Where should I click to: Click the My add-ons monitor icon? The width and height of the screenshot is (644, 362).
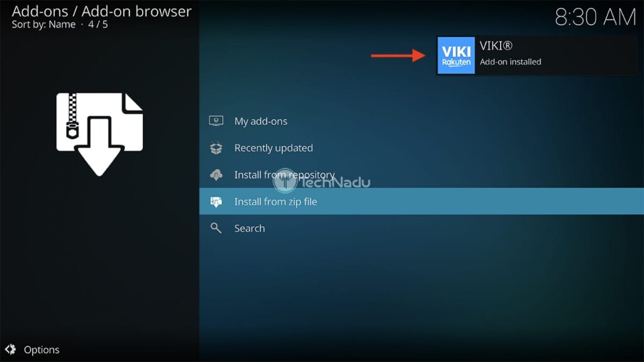216,121
